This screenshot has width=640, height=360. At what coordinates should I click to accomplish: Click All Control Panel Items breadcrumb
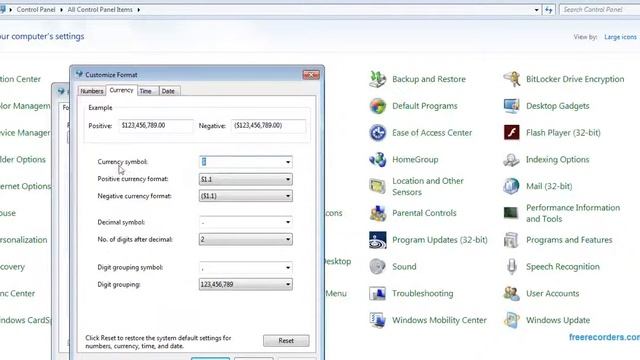pos(100,9)
